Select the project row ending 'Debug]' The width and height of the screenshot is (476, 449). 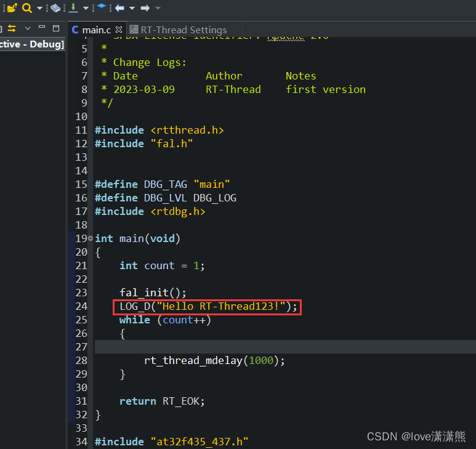click(x=32, y=44)
